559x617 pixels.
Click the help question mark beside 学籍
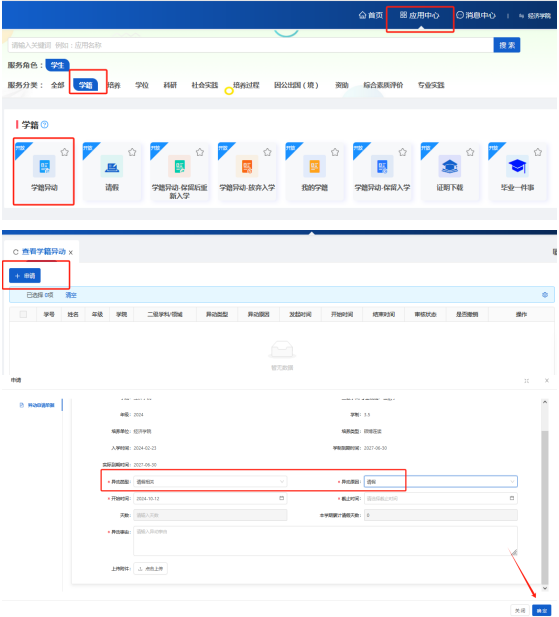point(44,125)
